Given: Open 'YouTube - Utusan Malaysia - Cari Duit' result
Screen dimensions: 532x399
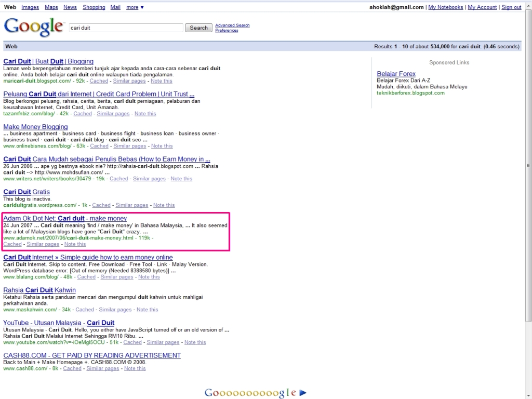Looking at the screenshot, I should point(59,323).
